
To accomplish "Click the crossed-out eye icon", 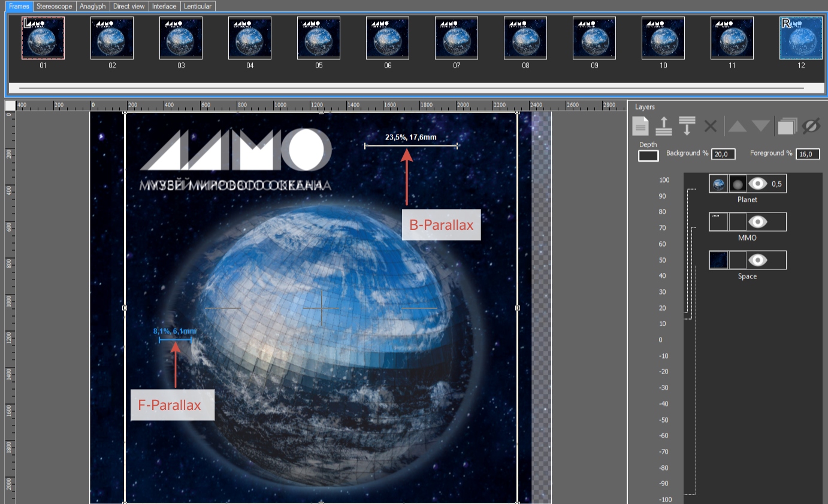I will click(811, 126).
